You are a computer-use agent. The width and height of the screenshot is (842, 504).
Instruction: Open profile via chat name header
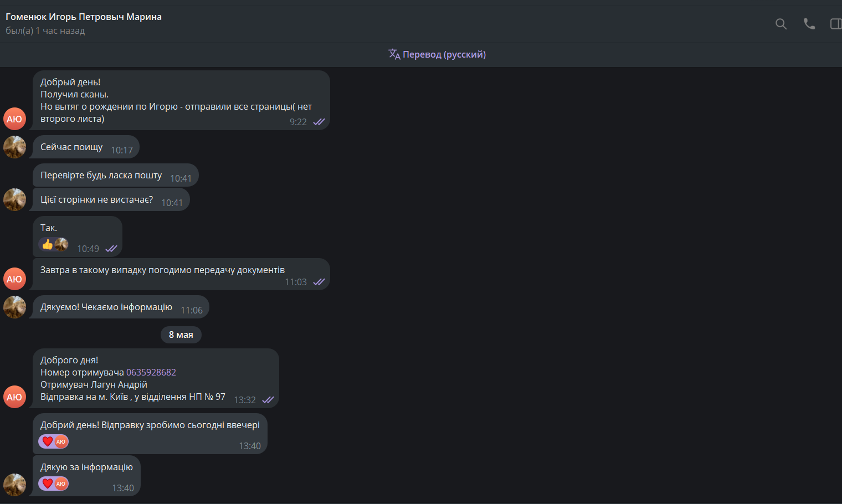coord(84,17)
